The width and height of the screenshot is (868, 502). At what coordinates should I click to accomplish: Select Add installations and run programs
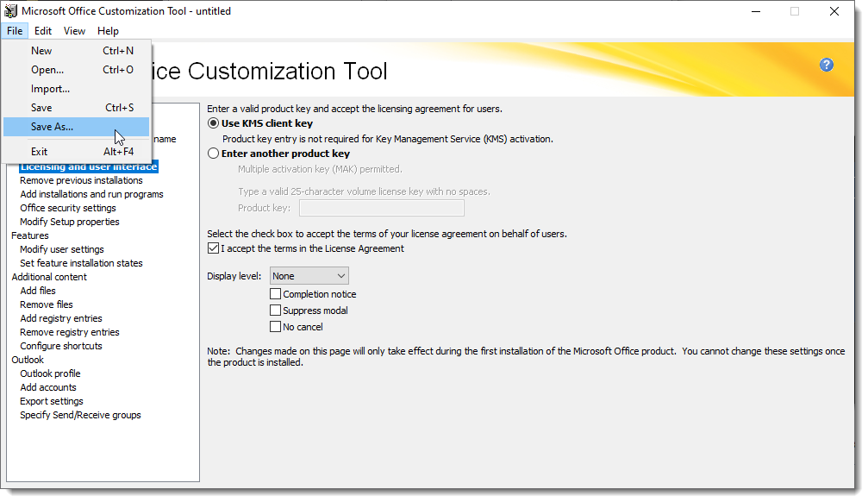[92, 194]
